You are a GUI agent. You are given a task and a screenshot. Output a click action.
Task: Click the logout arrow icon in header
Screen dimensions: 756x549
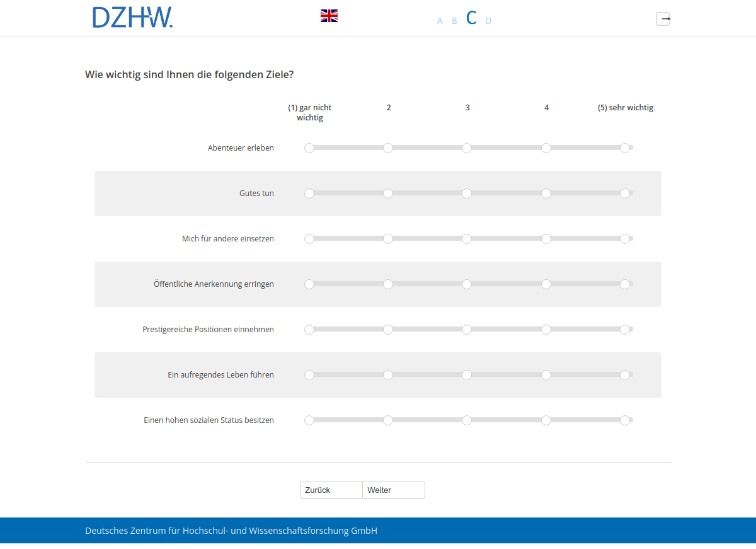pos(663,19)
